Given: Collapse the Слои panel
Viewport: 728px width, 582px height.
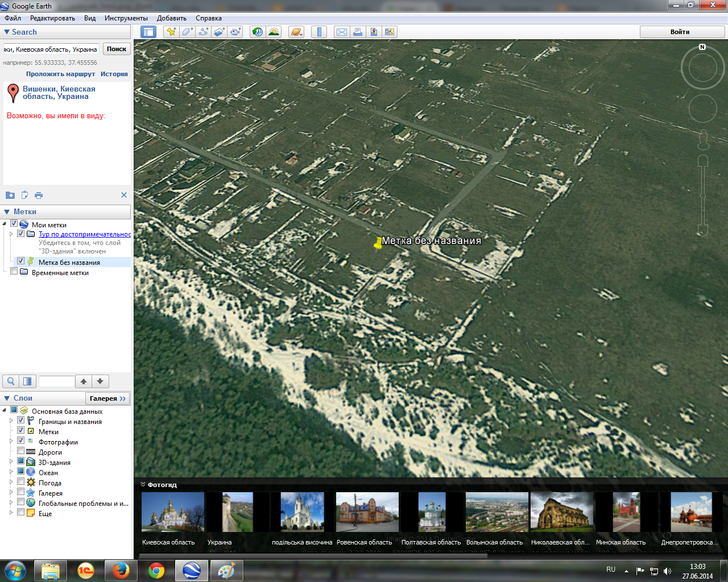Looking at the screenshot, I should pos(7,398).
